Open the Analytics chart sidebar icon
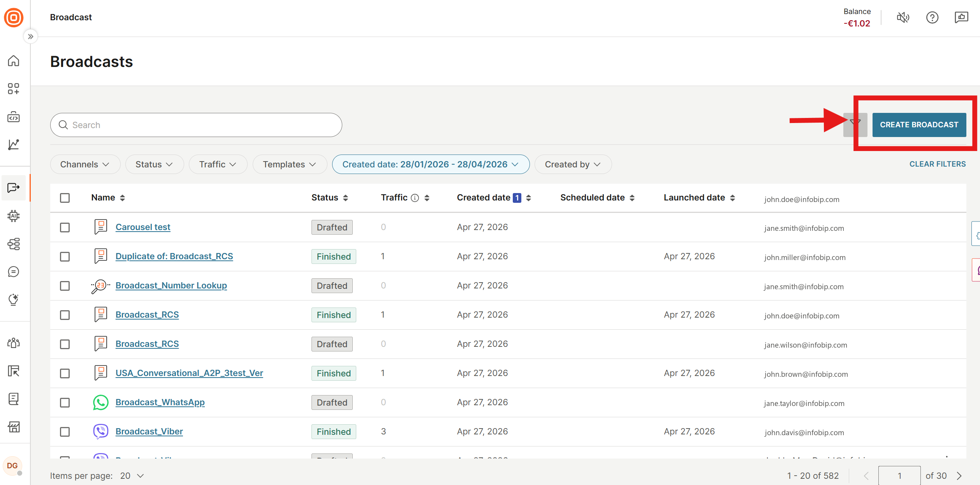This screenshot has height=485, width=980. pyautogui.click(x=14, y=145)
